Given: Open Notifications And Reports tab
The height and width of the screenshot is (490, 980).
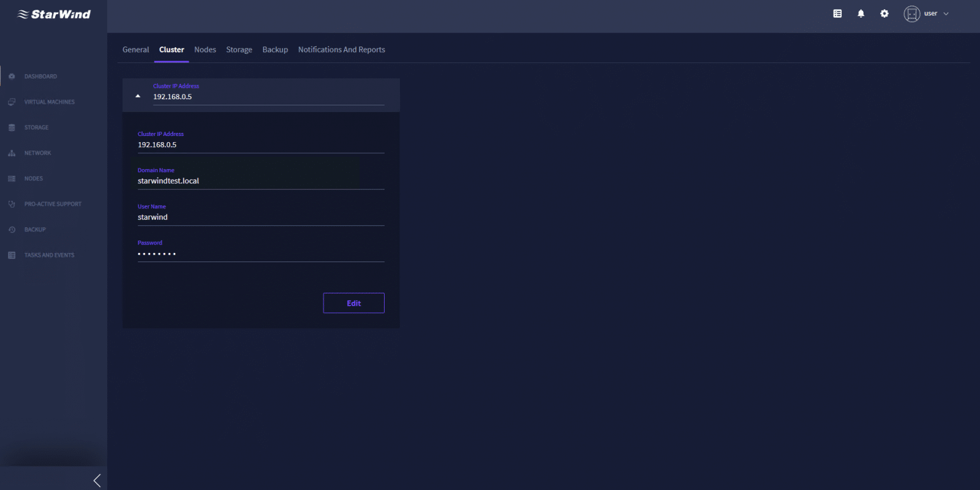Looking at the screenshot, I should click(342, 50).
